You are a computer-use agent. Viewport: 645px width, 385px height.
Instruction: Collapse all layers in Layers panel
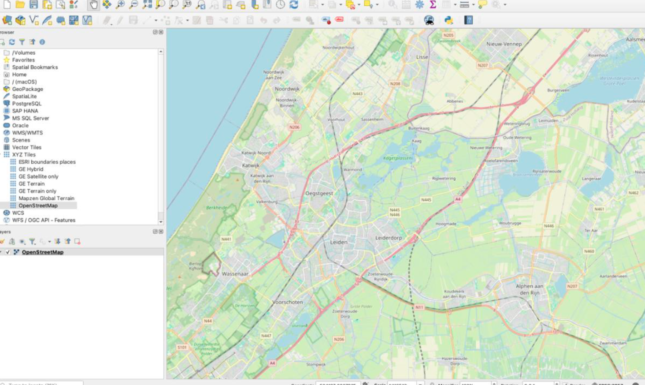click(x=67, y=241)
